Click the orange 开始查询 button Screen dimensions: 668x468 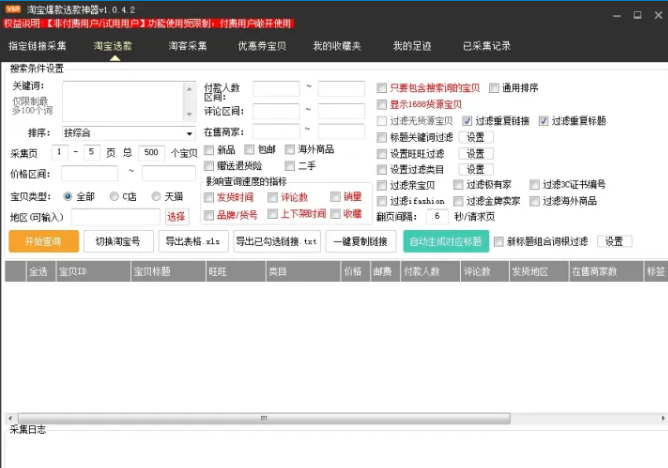click(x=44, y=241)
